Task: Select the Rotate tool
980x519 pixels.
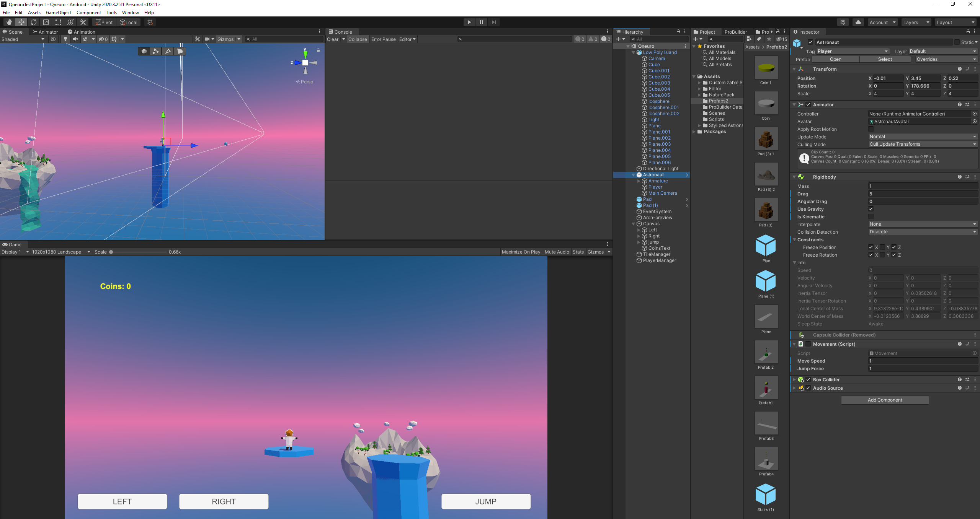Action: [34, 22]
